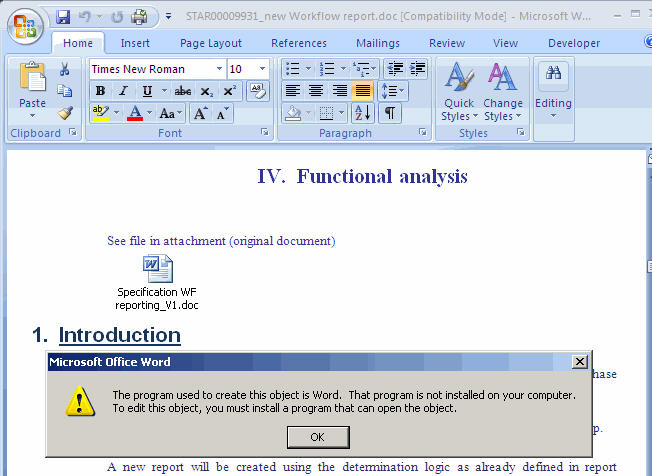The image size is (652, 476).
Task: Toggle Underline formatting
Action: (147, 91)
